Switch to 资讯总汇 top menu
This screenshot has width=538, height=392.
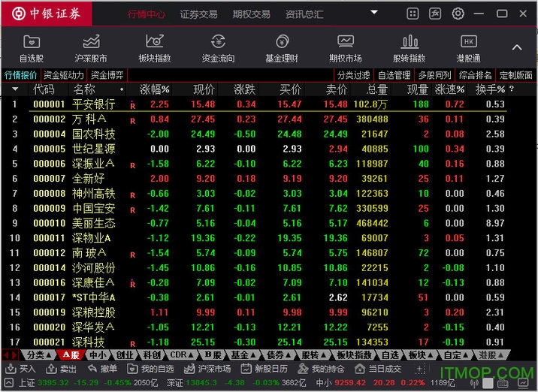click(304, 14)
